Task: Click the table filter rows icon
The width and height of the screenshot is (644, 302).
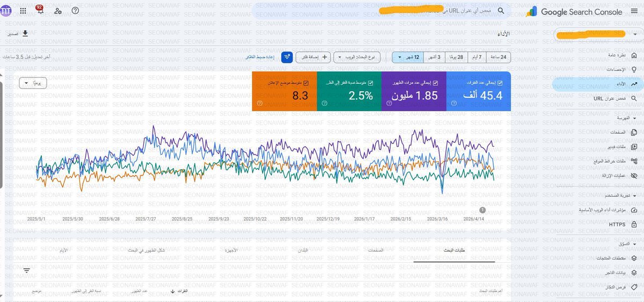Action: [27, 270]
